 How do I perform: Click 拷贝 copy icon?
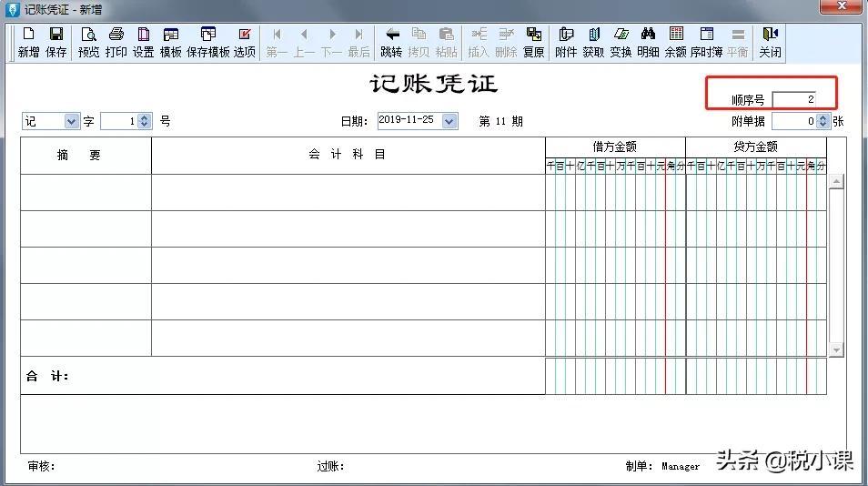[419, 42]
